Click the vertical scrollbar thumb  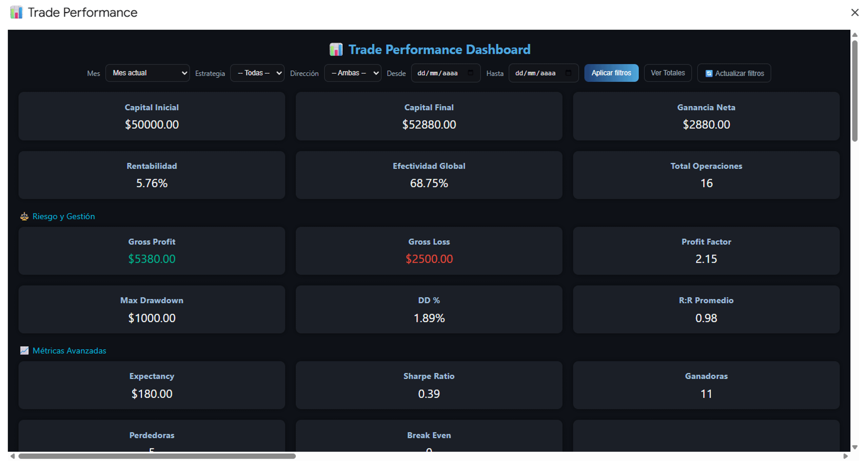pyautogui.click(x=854, y=91)
